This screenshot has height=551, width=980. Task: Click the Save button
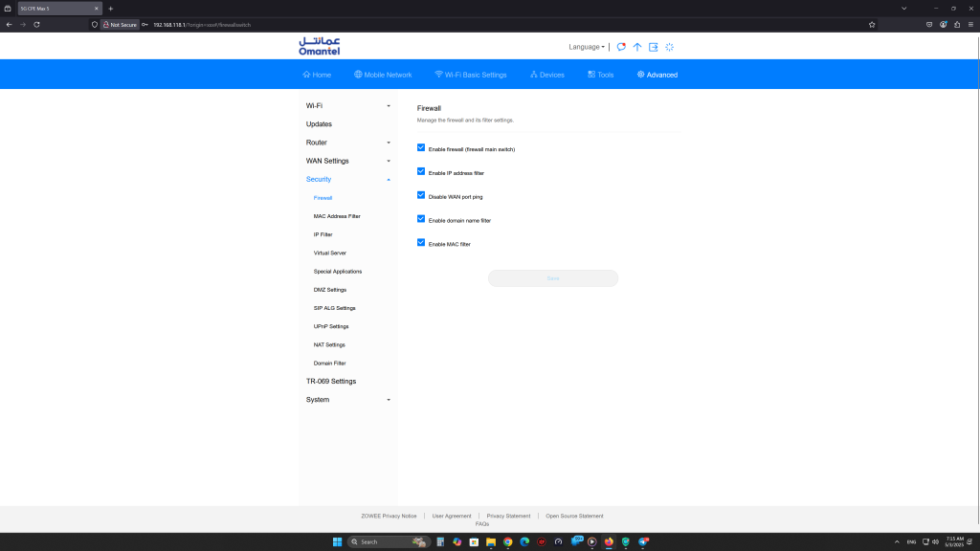point(553,278)
